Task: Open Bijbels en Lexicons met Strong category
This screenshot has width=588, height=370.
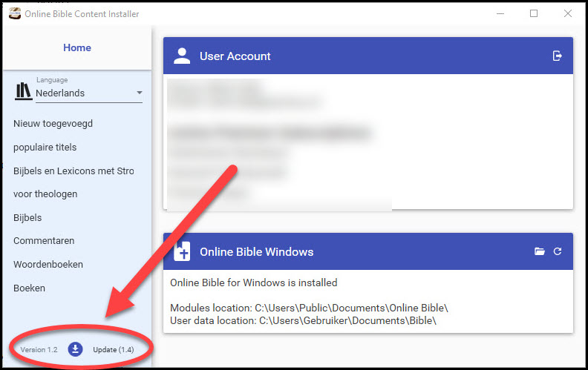Action: [x=73, y=171]
